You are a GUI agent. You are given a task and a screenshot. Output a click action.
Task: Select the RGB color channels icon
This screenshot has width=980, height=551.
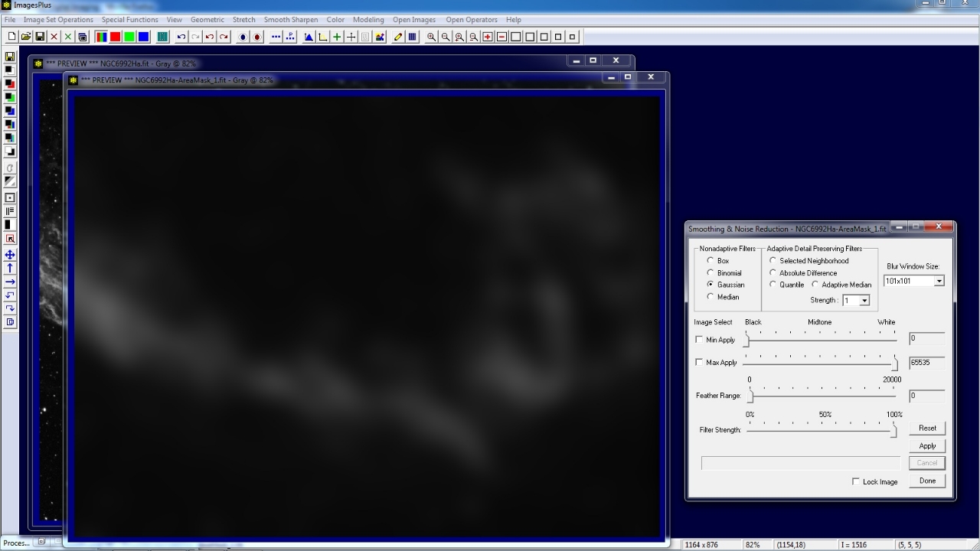click(x=101, y=37)
